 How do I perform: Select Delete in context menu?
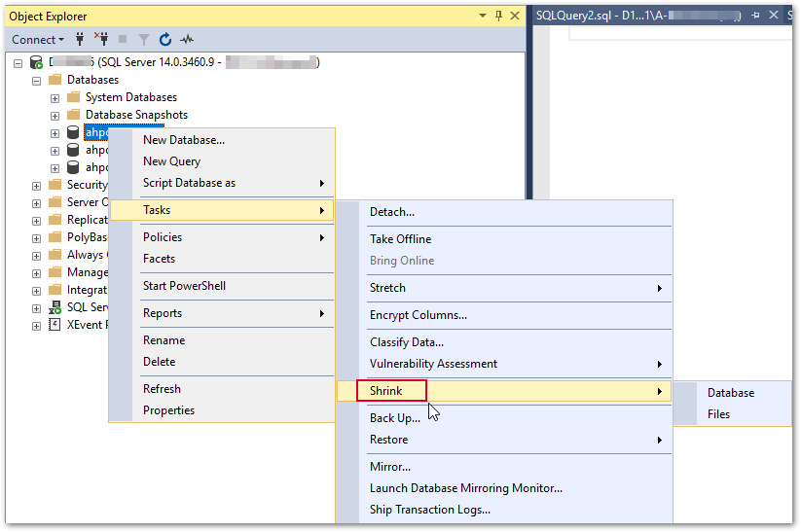click(222, 362)
